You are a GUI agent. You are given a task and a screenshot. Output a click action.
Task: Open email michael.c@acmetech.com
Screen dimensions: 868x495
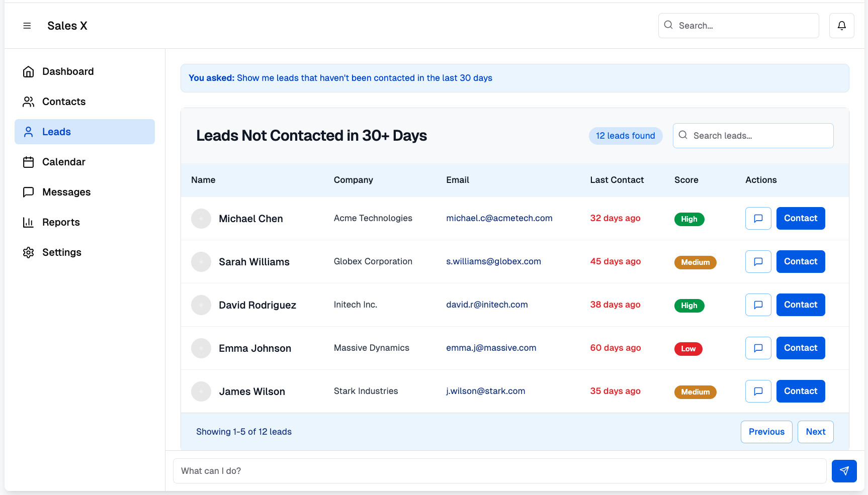(499, 218)
